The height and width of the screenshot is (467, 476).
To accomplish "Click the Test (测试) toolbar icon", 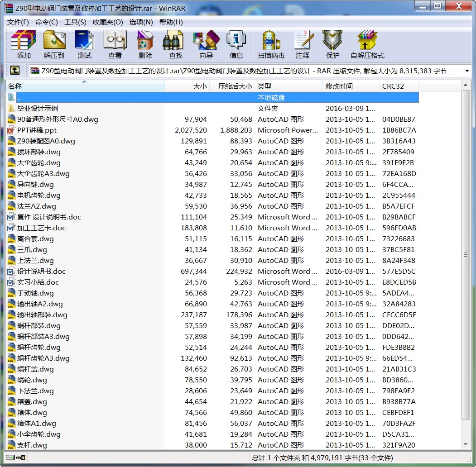I will [x=84, y=40].
